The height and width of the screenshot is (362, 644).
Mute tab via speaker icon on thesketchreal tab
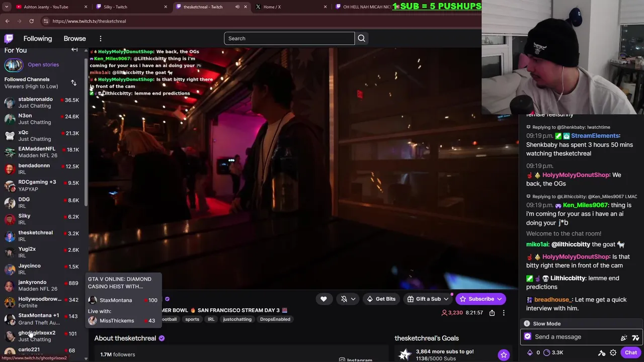[237, 7]
